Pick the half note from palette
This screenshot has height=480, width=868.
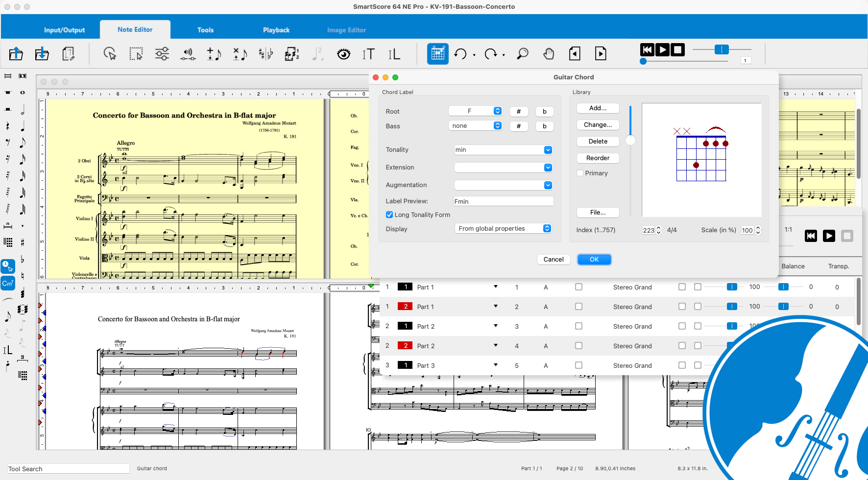pos(23,109)
